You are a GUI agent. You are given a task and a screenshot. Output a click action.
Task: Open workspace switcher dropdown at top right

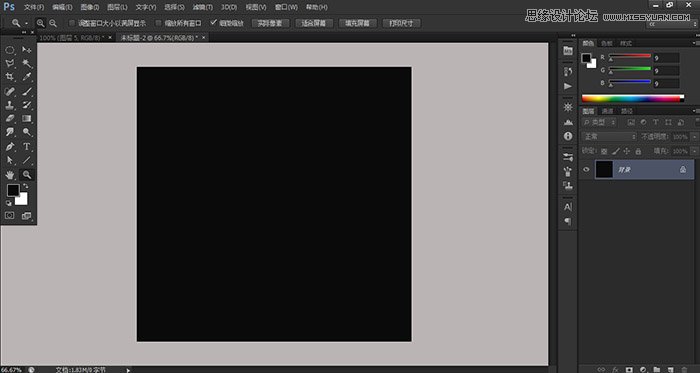(x=671, y=25)
